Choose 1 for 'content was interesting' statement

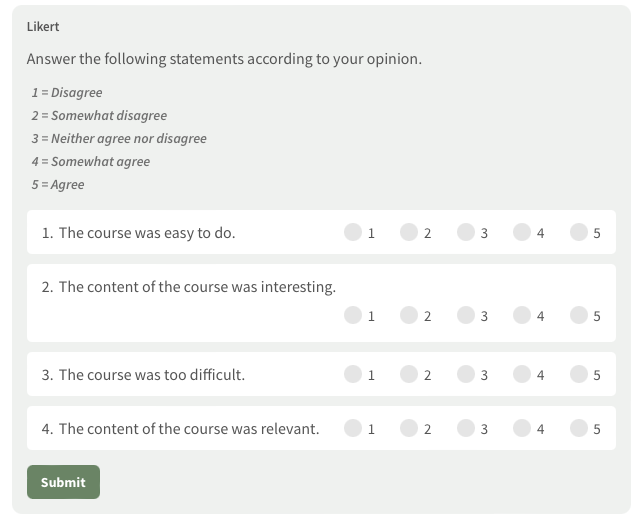(x=353, y=315)
